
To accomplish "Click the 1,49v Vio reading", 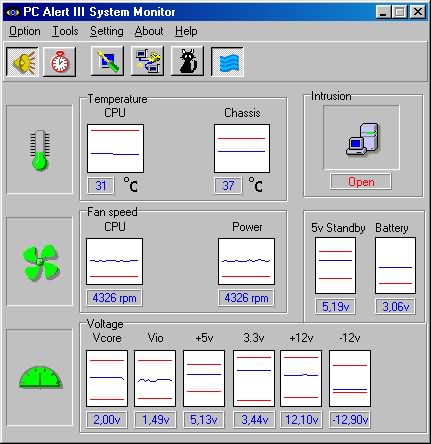I will [x=155, y=419].
